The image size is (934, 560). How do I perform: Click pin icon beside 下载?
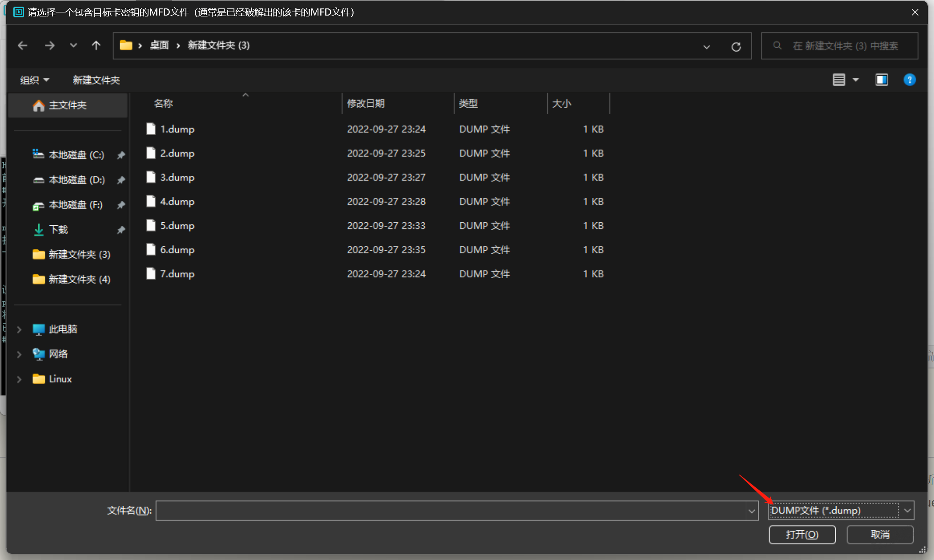pos(121,230)
